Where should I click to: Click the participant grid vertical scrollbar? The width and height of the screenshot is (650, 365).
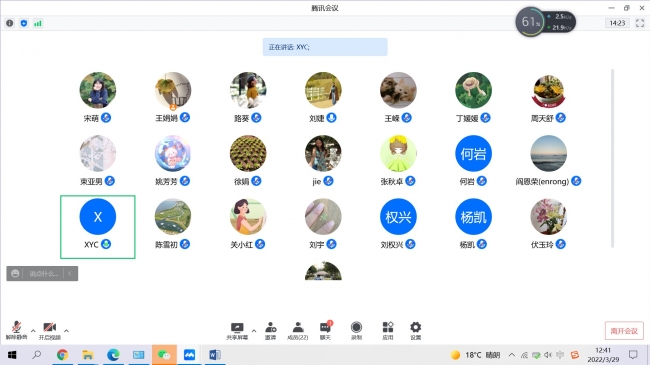click(612, 158)
